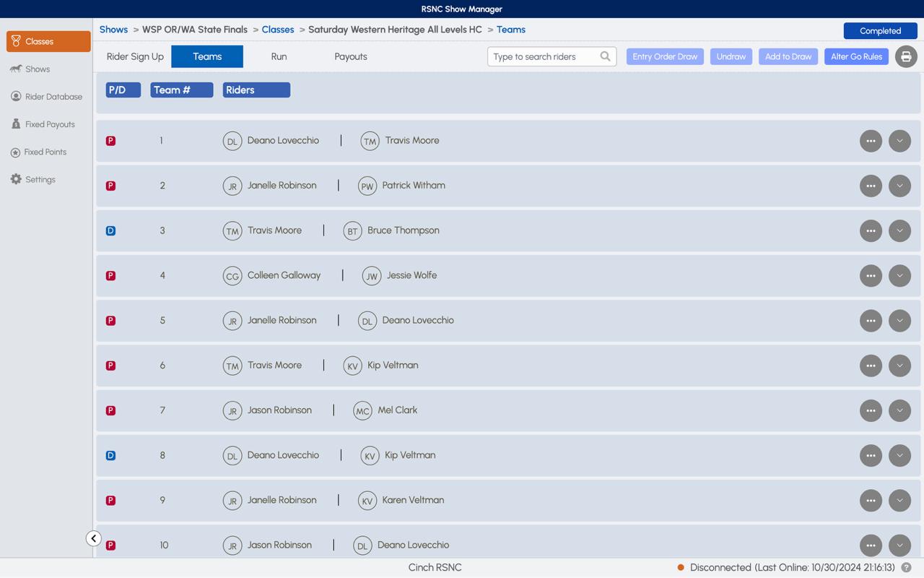Toggle the D badge on team 8
924x578 pixels.
point(110,456)
